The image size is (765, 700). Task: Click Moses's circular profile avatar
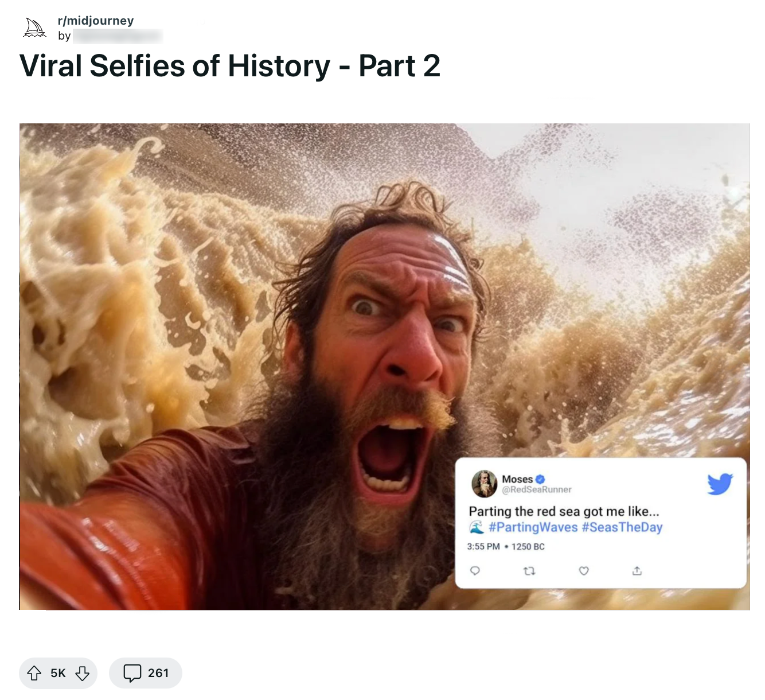tap(484, 484)
